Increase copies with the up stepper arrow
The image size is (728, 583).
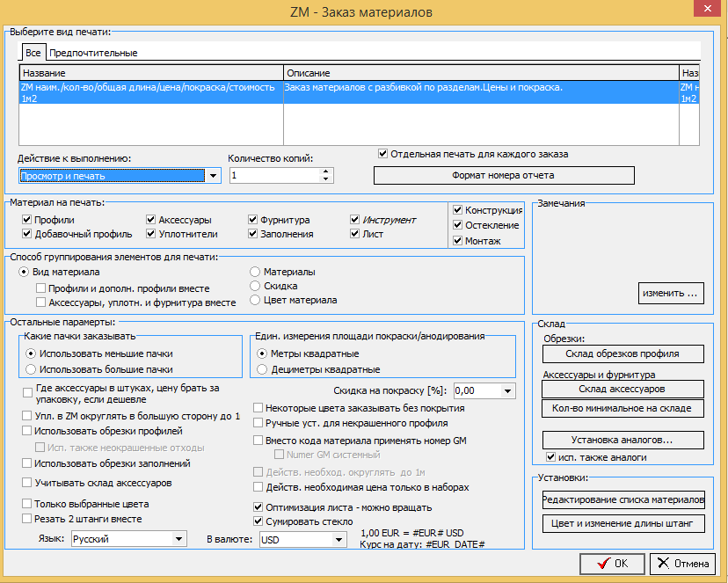(x=326, y=171)
